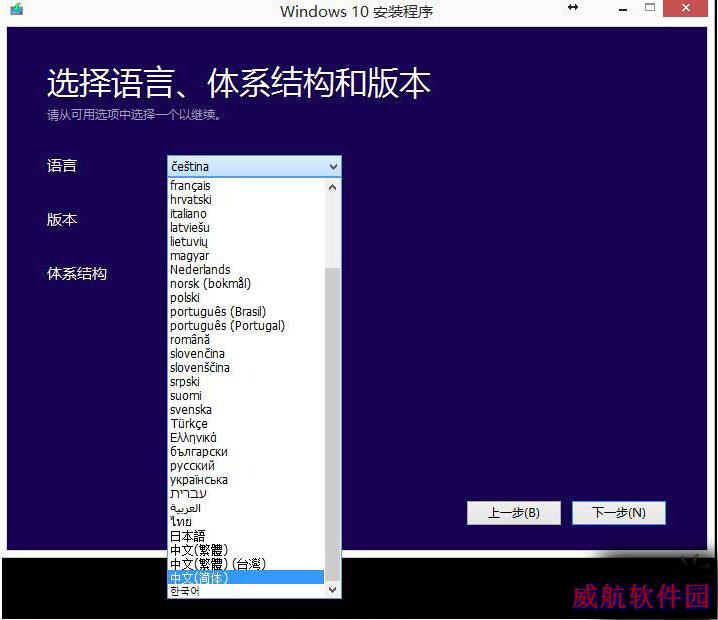This screenshot has width=718, height=620.
Task: Click the list scroll-down arrow
Action: pos(332,589)
